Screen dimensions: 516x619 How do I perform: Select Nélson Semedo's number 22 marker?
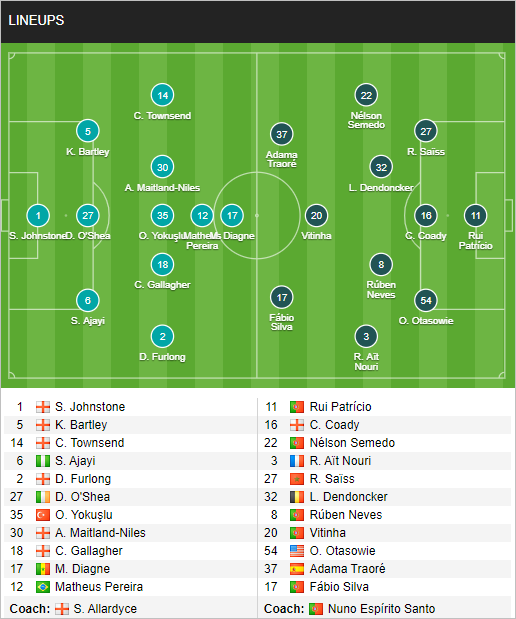tap(366, 95)
